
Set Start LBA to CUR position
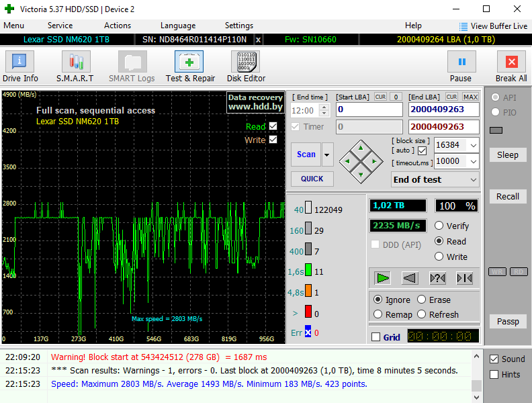[x=380, y=97]
